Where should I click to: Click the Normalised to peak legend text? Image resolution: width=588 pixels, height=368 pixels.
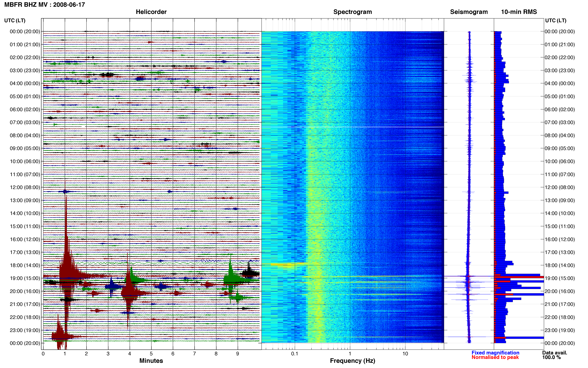[x=495, y=357]
